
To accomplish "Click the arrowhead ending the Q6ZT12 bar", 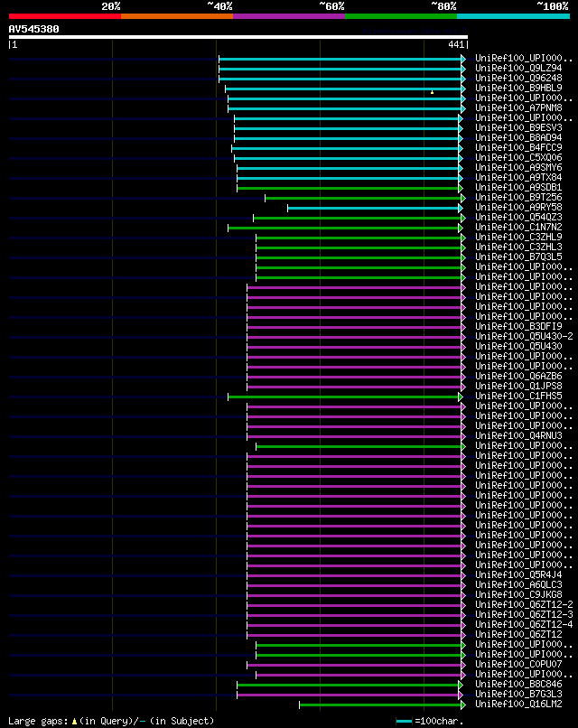I will pyautogui.click(x=463, y=636).
